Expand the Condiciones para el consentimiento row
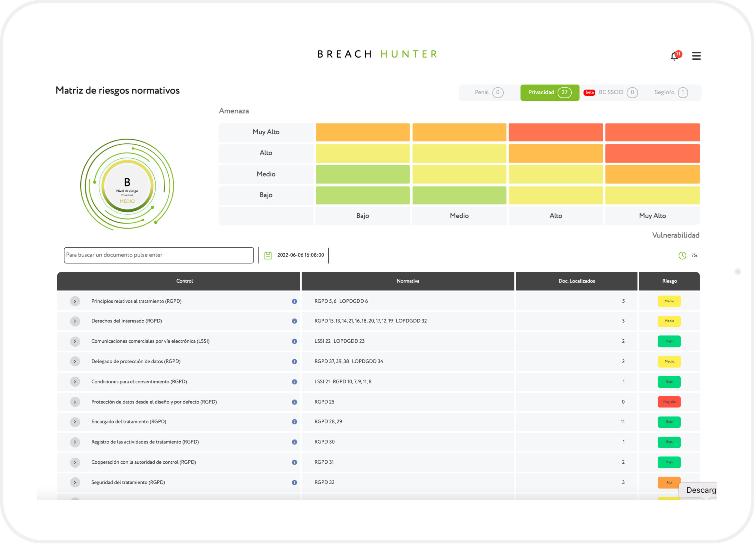This screenshot has width=756, height=545. click(75, 382)
